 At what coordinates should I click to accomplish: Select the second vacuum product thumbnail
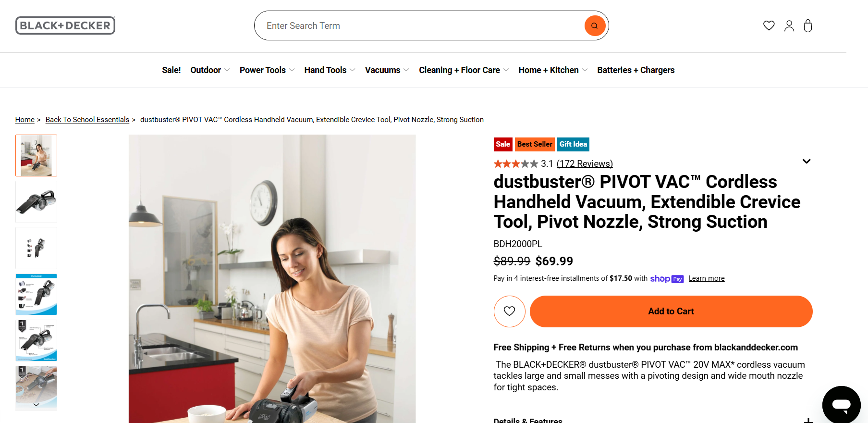36,202
